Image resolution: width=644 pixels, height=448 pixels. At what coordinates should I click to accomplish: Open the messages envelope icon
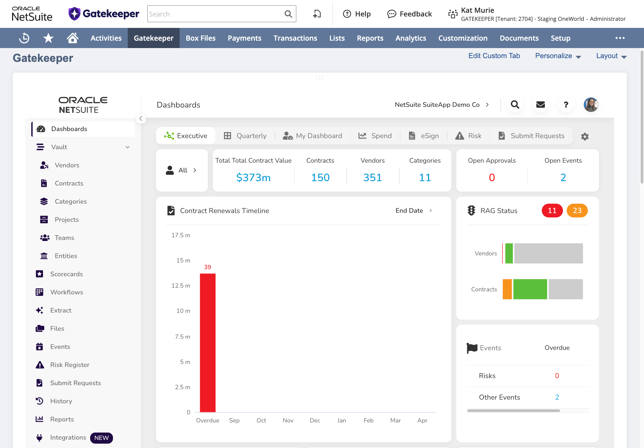[x=540, y=105]
